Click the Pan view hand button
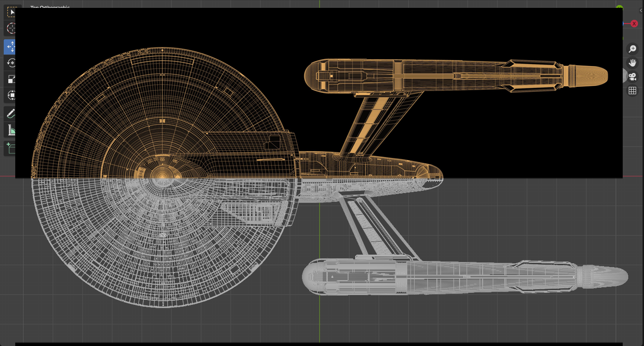This screenshot has height=346, width=644. [632, 63]
